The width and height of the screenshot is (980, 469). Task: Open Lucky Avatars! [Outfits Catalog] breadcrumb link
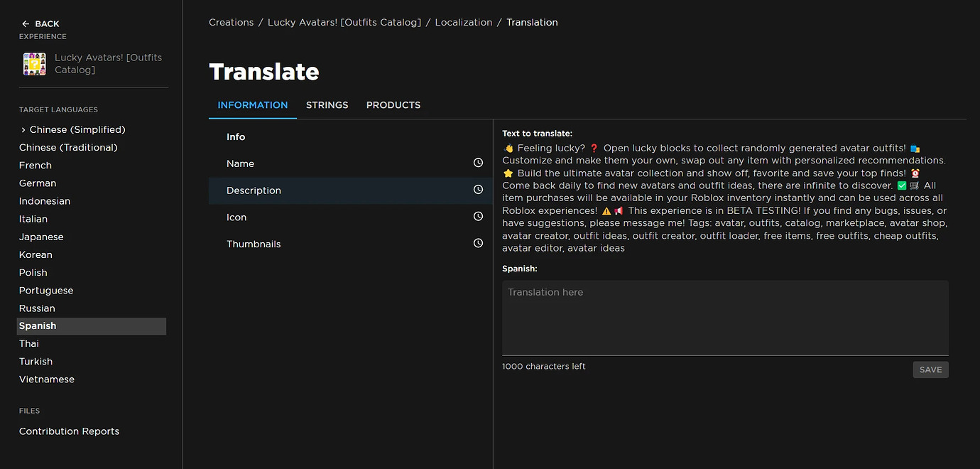(344, 23)
